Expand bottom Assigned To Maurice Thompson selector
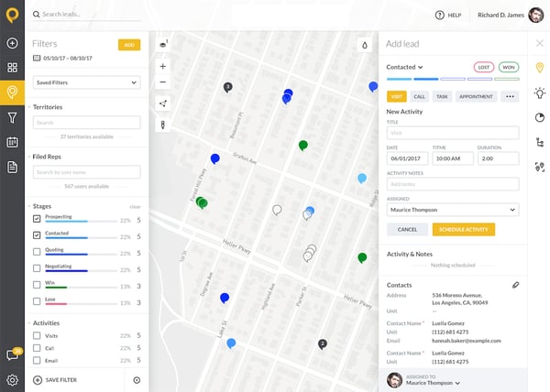The height and width of the screenshot is (392, 550). point(433,383)
